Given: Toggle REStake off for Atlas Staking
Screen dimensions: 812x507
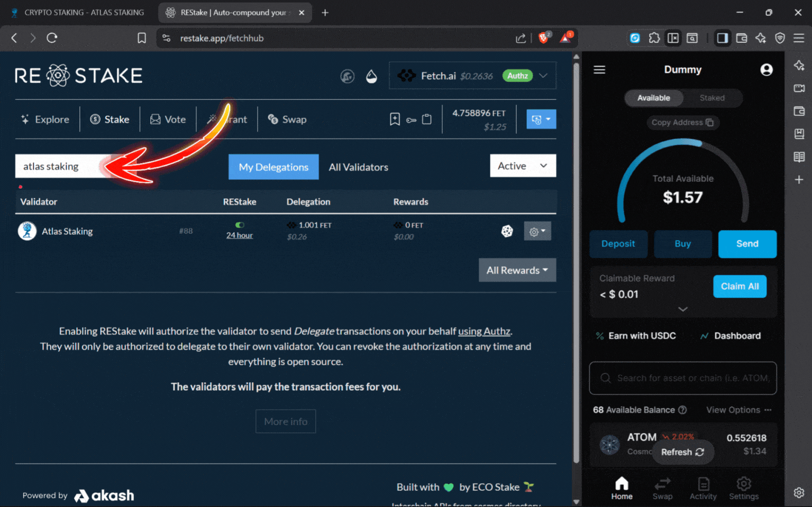Looking at the screenshot, I should coord(239,224).
